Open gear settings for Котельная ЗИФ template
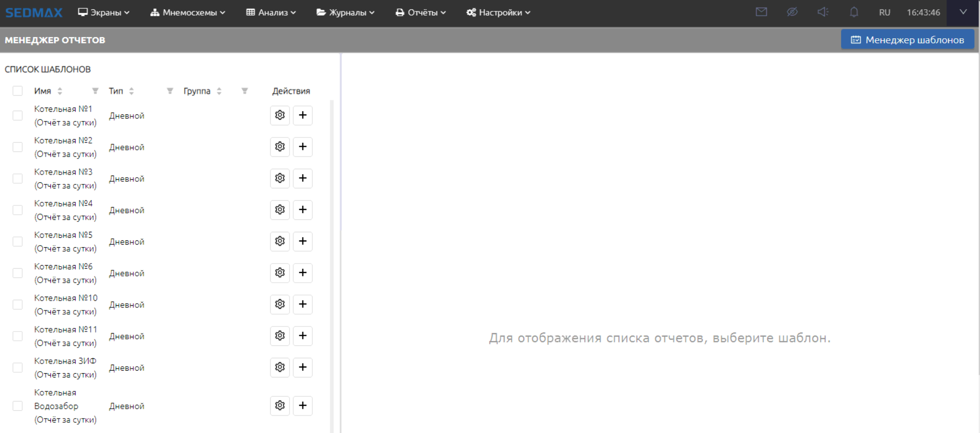980x433 pixels. pos(280,367)
